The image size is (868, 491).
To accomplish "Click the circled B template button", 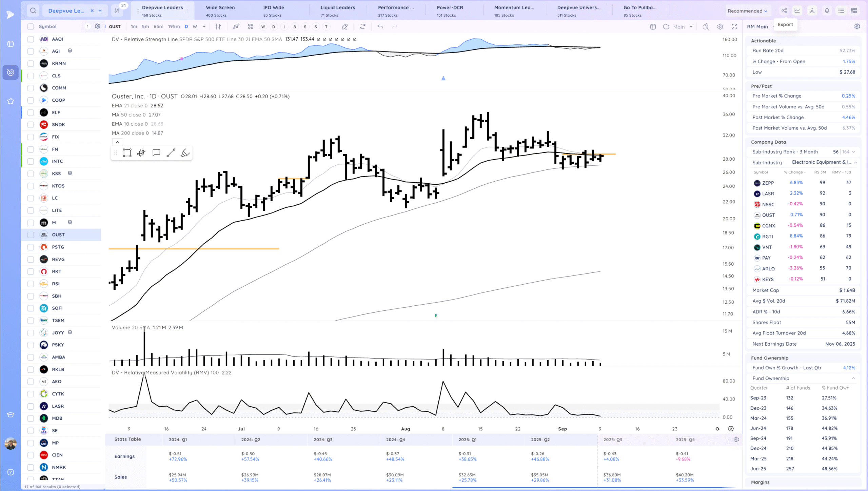I will coord(295,27).
